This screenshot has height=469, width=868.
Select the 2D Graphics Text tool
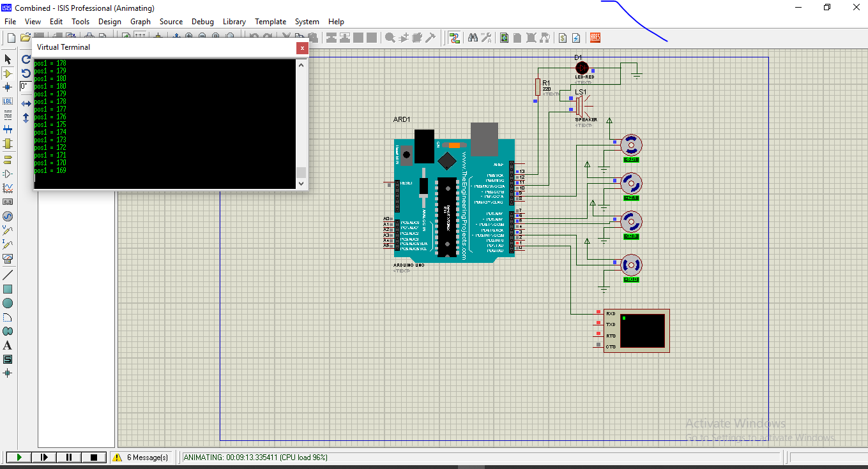click(x=8, y=345)
